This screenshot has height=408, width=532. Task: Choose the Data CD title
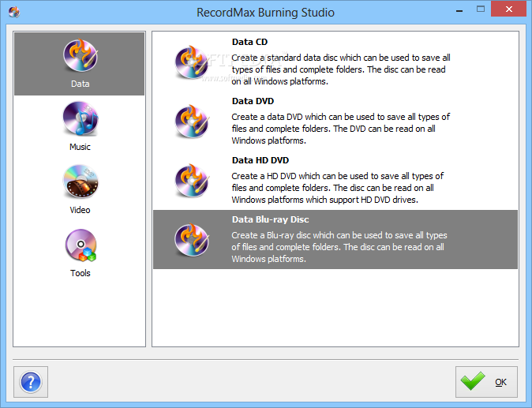pyautogui.click(x=249, y=42)
